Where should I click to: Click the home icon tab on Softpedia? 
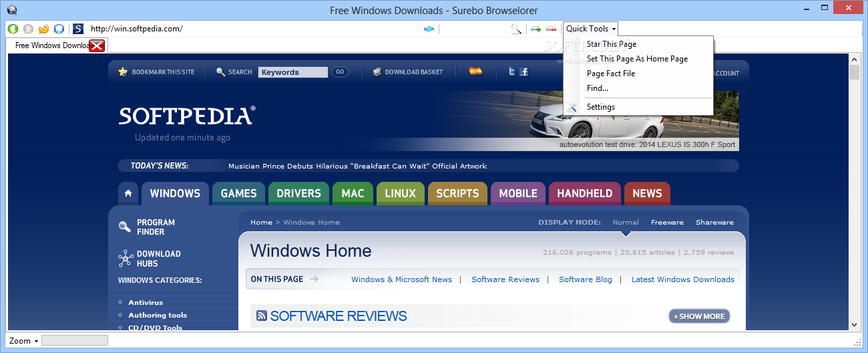click(x=128, y=194)
